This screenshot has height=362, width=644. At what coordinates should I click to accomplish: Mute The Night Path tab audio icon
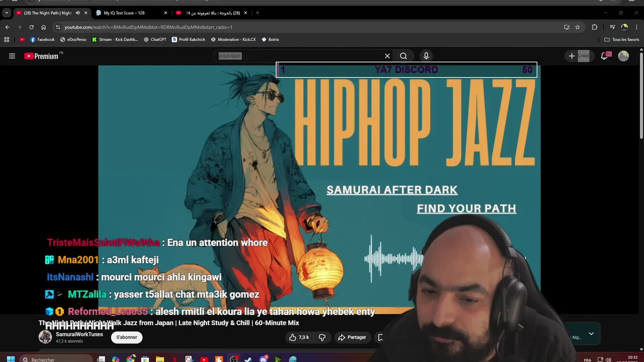pyautogui.click(x=77, y=13)
